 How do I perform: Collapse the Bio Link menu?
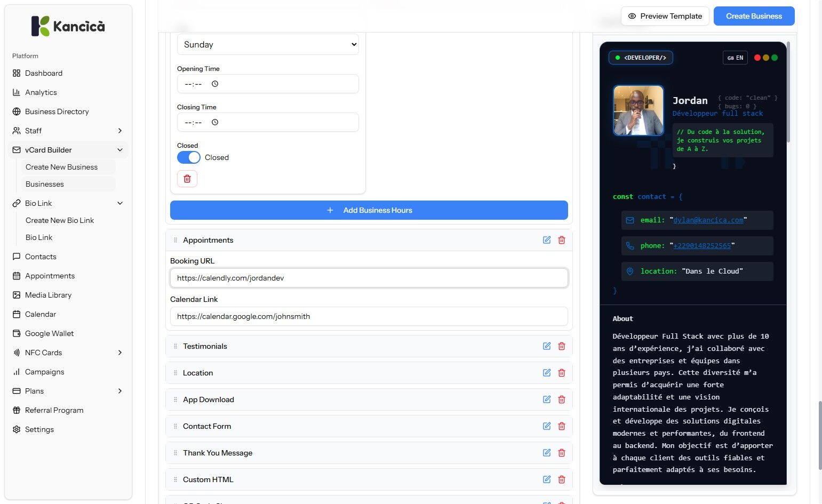pos(120,203)
